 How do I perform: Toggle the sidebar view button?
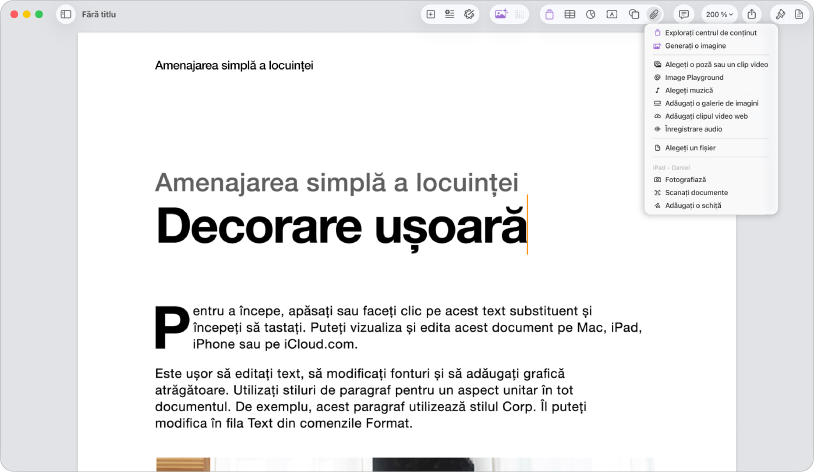66,15
